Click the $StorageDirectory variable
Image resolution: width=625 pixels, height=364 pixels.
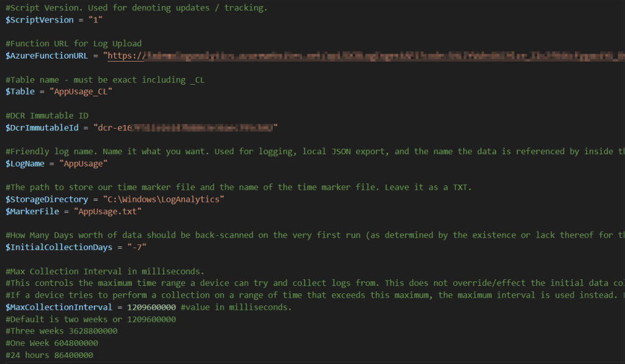point(48,200)
